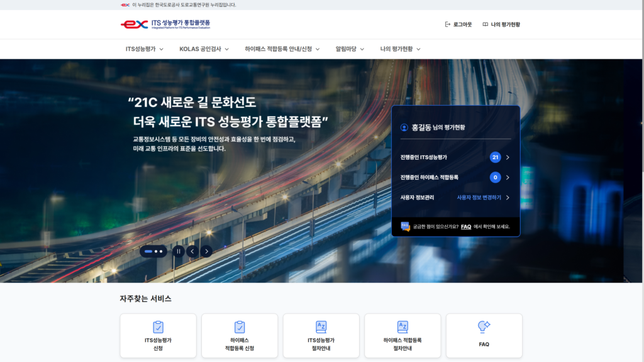
Task: Click the 진행중인 ITS성능평가 count badge 21
Action: pyautogui.click(x=495, y=157)
